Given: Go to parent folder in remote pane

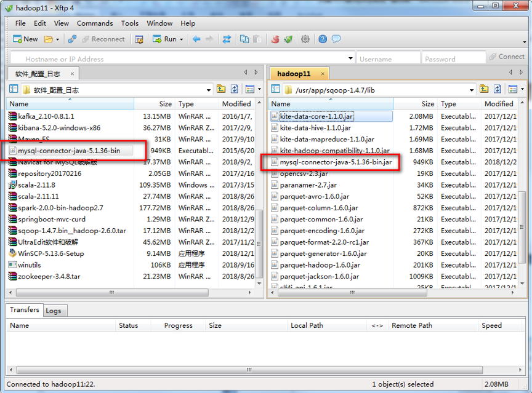Looking at the screenshot, I should pyautogui.click(x=484, y=89).
